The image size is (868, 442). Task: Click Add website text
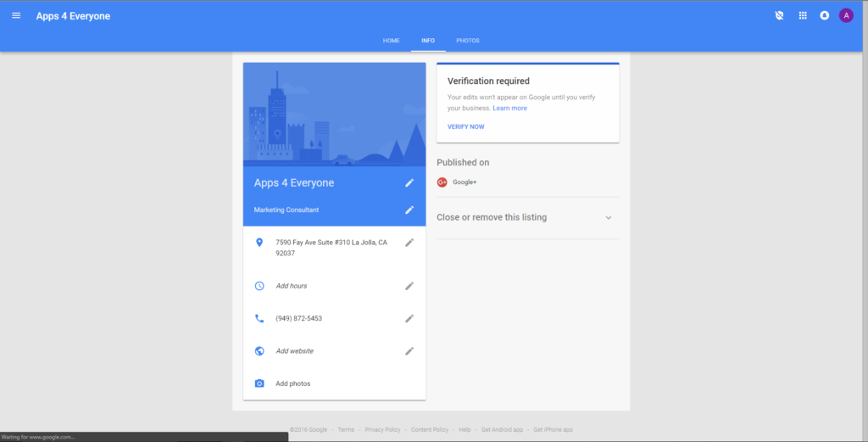(x=294, y=351)
